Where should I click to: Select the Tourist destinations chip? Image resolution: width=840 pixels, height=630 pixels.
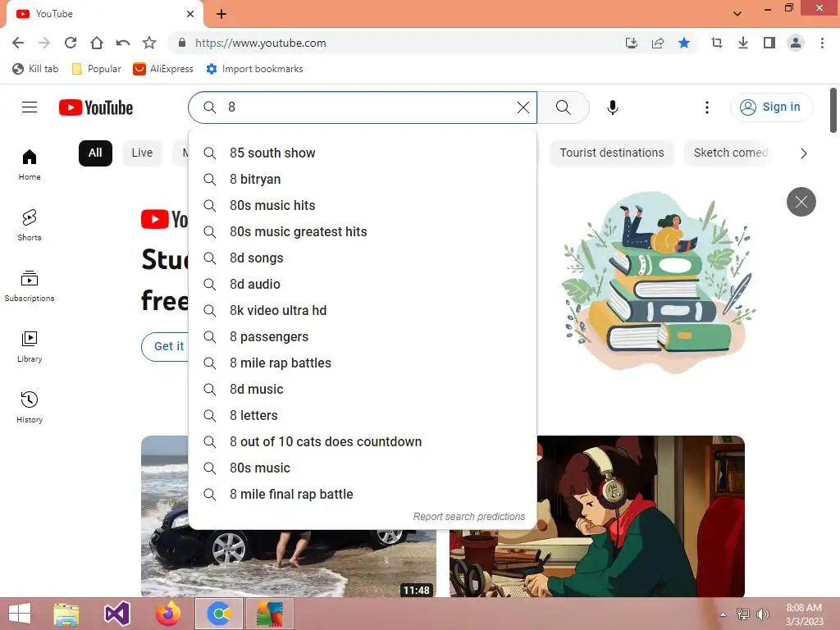[x=612, y=153]
